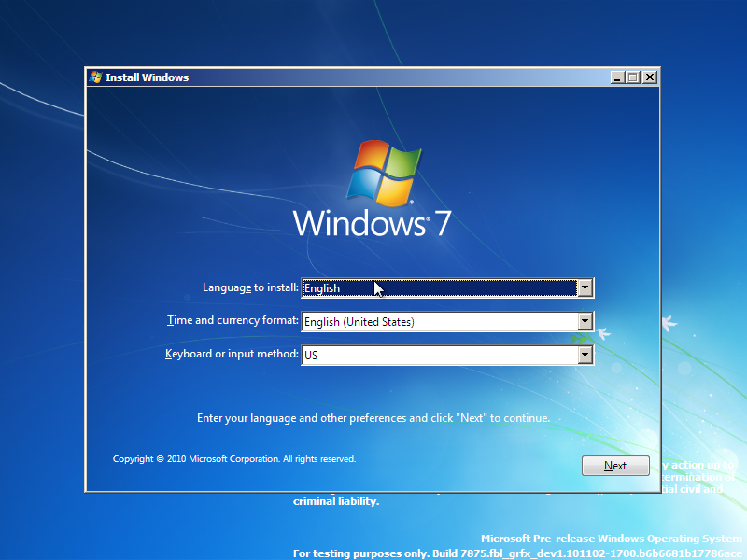Screen dimensions: 747x560
Task: Click the 'Enter your language and other preferences' instruction
Action: (373, 418)
